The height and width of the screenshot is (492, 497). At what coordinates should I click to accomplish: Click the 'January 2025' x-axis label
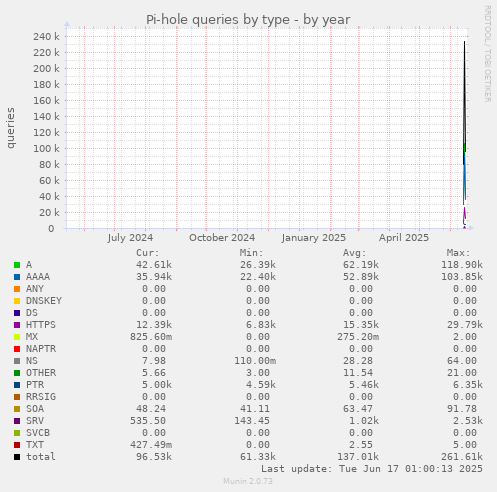pos(314,238)
